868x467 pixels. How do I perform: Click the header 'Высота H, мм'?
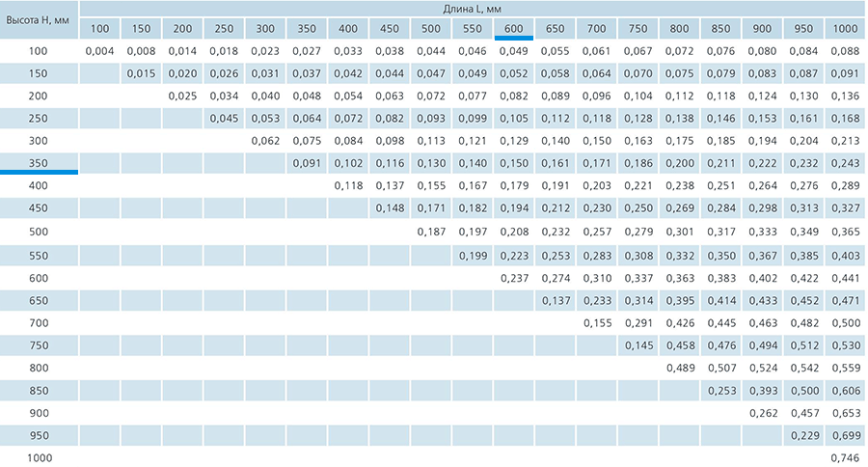coord(38,20)
